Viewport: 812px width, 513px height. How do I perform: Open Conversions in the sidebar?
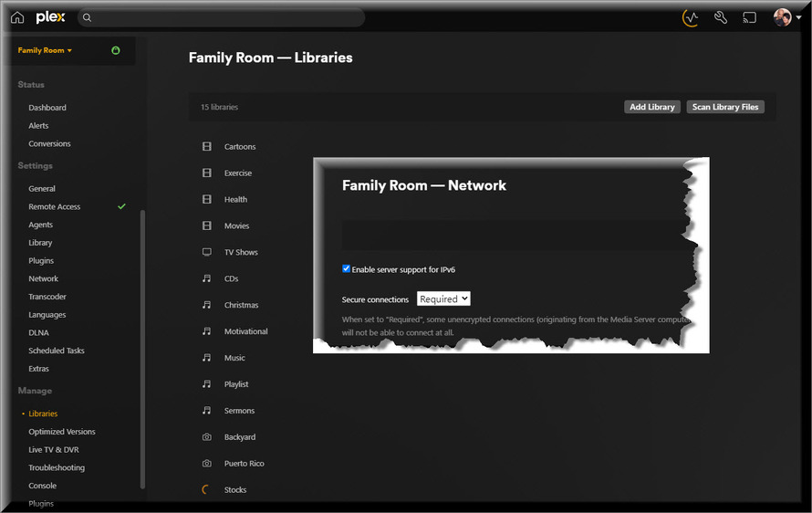tap(49, 144)
